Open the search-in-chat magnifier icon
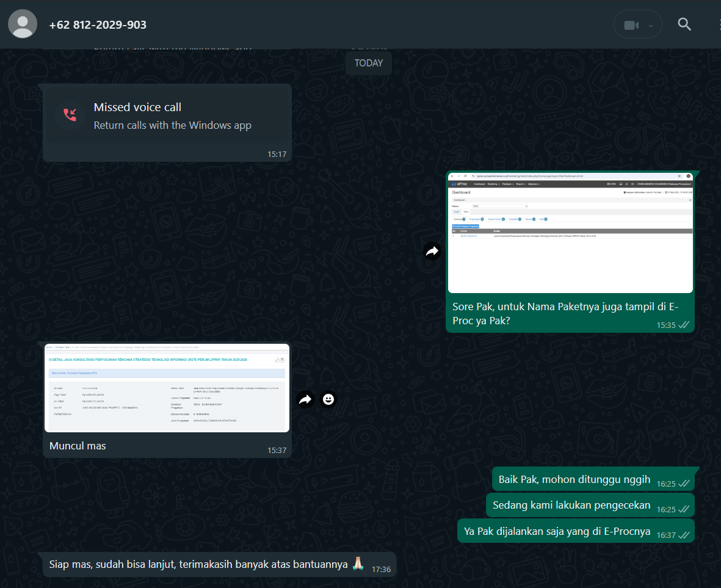721x588 pixels. (684, 24)
